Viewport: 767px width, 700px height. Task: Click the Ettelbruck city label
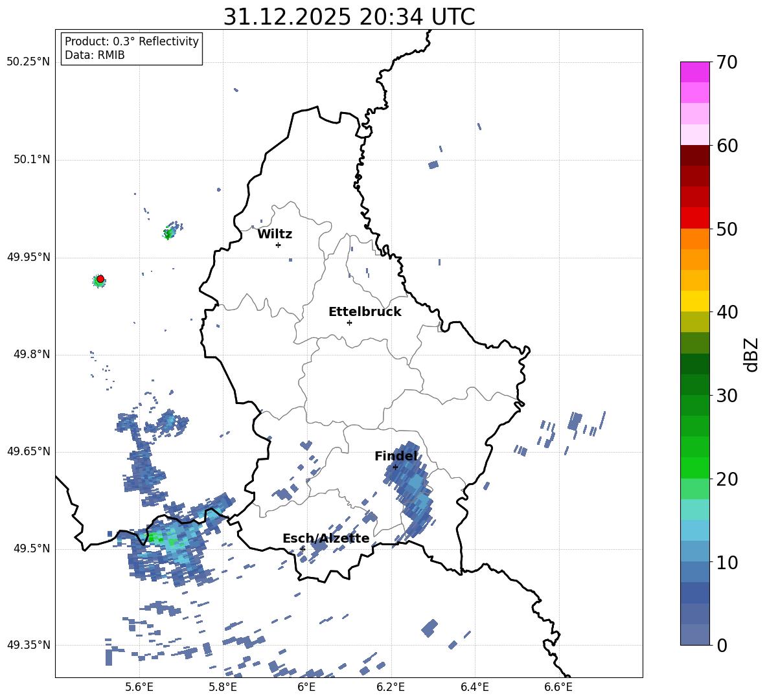click(x=365, y=312)
